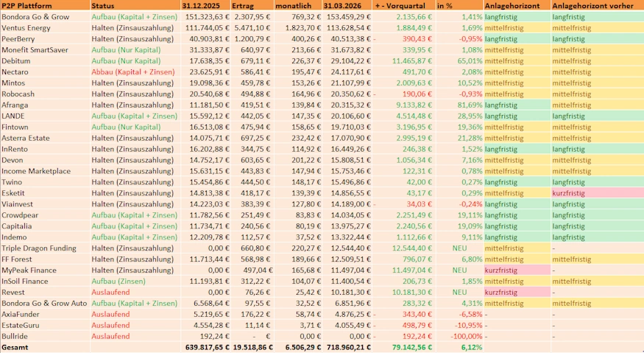Image resolution: width=644 pixels, height=353 pixels.
Task: Click the 'Status' column header
Action: [135, 5]
